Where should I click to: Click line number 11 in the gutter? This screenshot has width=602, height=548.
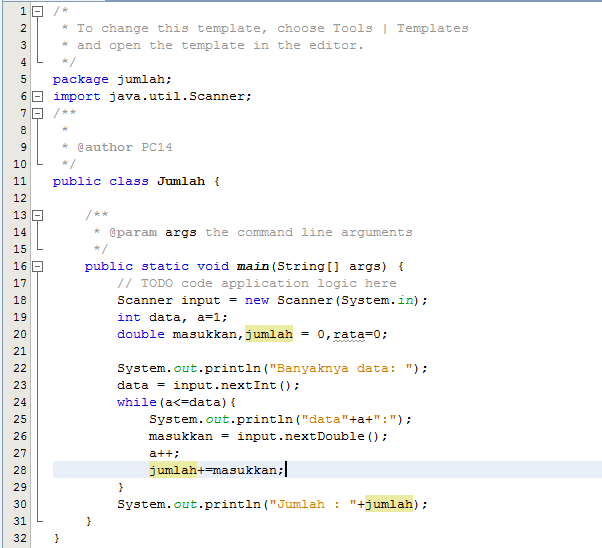20,181
